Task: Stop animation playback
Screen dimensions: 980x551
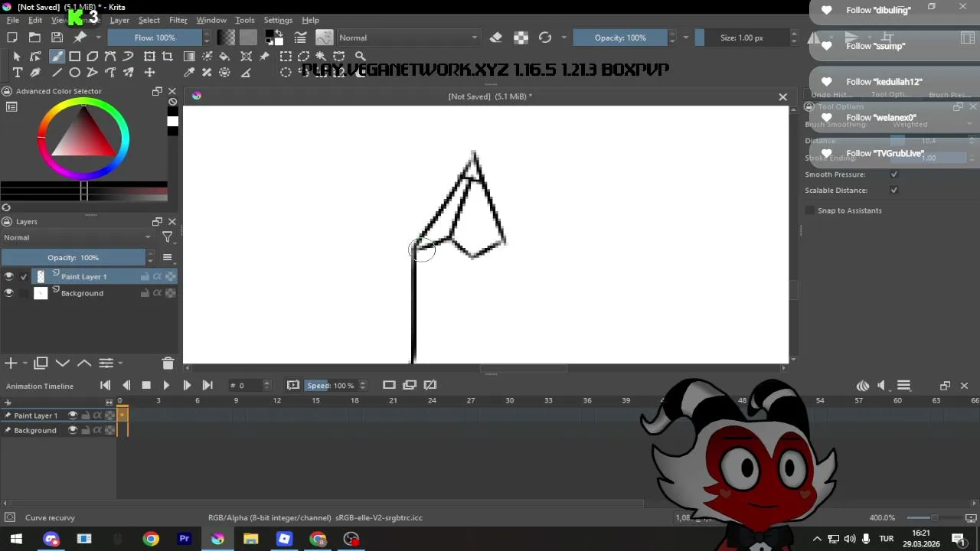Action: (x=146, y=386)
